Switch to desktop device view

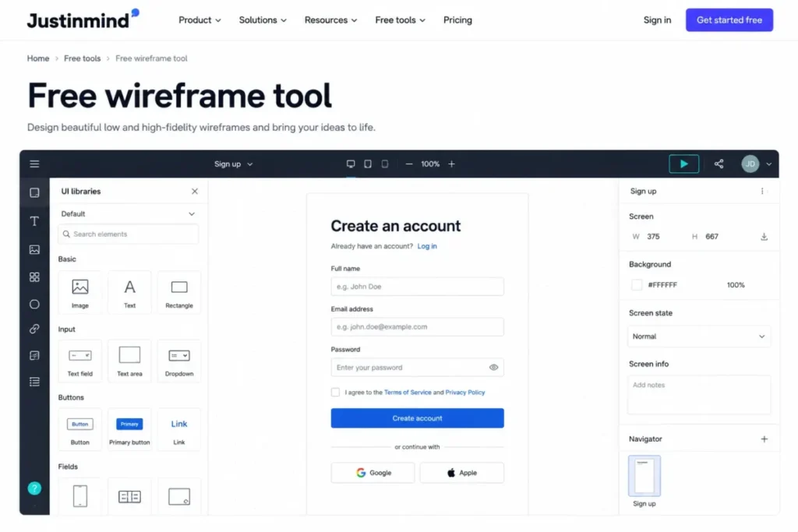351,164
